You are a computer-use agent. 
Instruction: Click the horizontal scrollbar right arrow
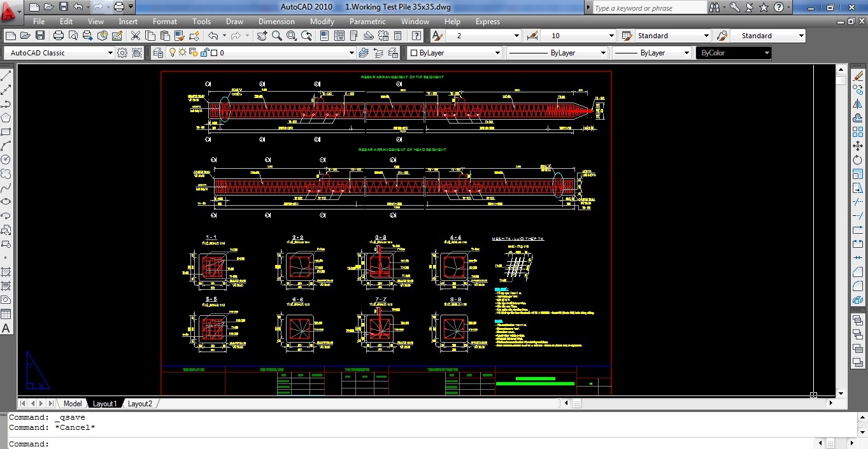click(830, 404)
